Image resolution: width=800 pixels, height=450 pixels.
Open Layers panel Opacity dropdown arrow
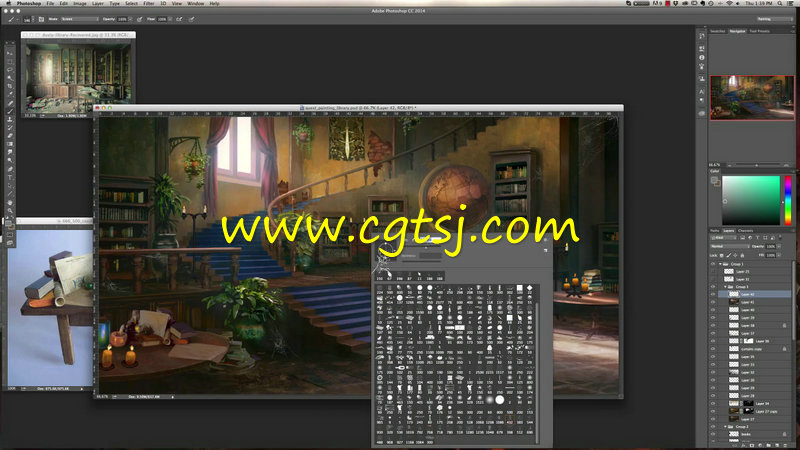click(x=780, y=246)
